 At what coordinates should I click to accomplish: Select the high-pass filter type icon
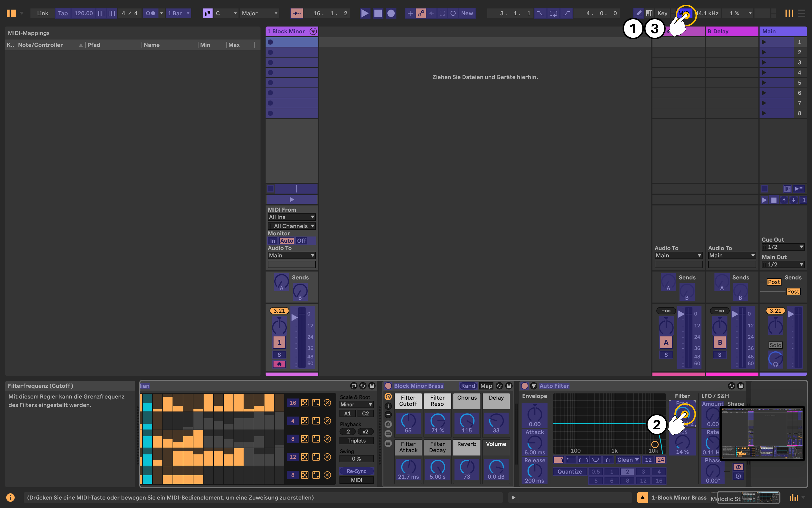[571, 460]
